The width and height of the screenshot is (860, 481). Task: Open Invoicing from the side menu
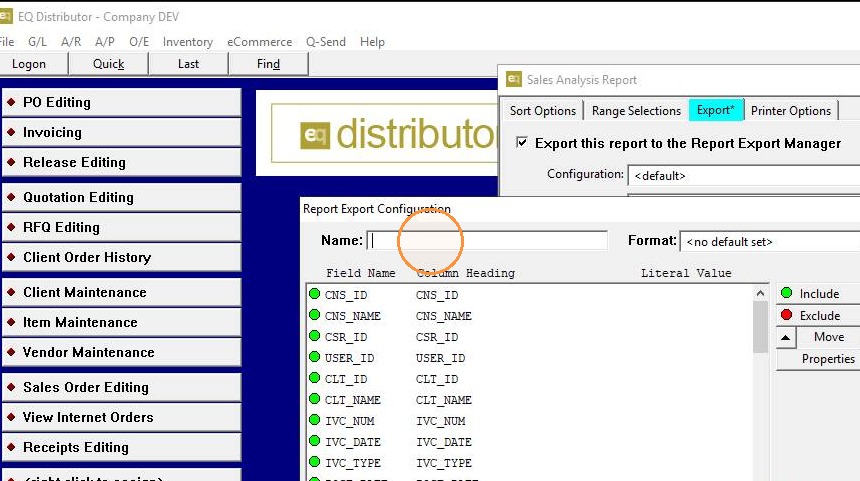click(x=122, y=133)
